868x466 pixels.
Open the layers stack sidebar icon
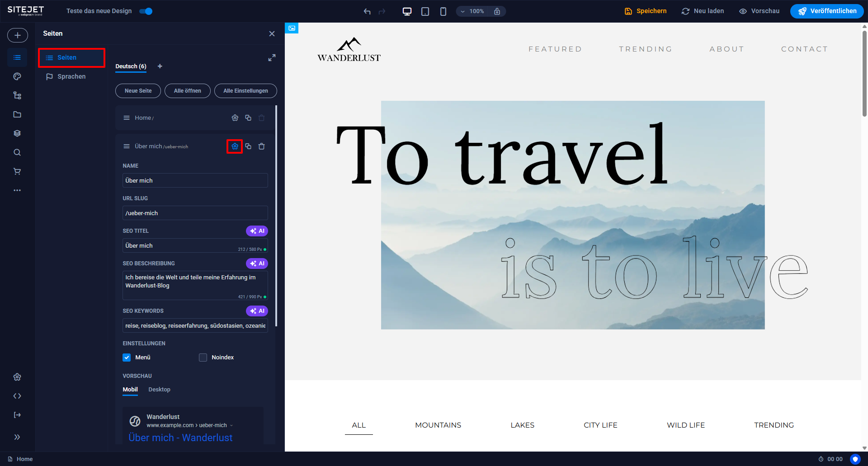coord(17,133)
